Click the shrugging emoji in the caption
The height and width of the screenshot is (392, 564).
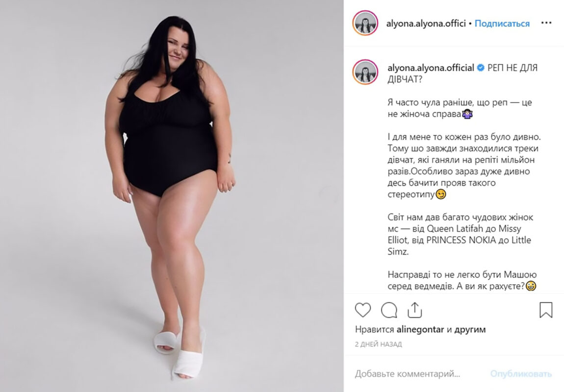(x=467, y=114)
